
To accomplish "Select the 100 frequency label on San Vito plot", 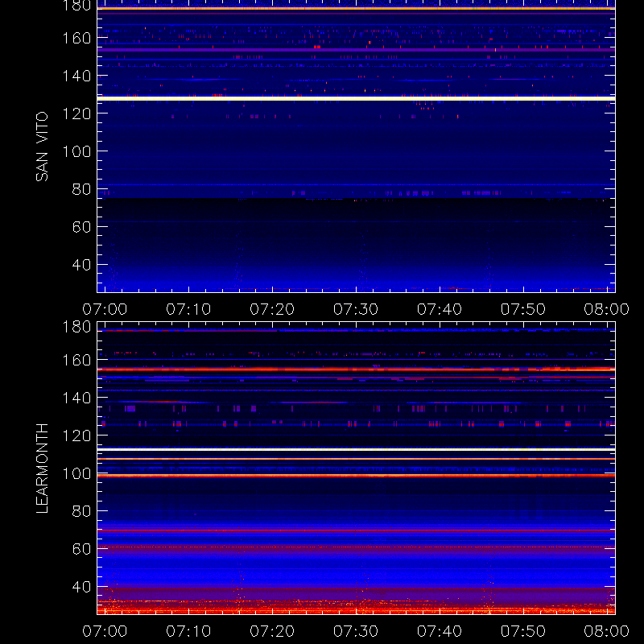I will coord(76,151).
